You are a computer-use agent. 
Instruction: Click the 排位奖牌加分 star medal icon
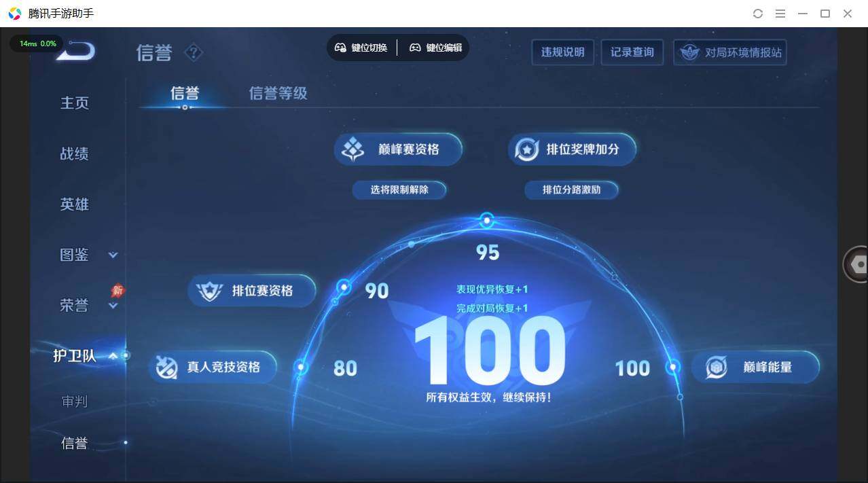[527, 149]
